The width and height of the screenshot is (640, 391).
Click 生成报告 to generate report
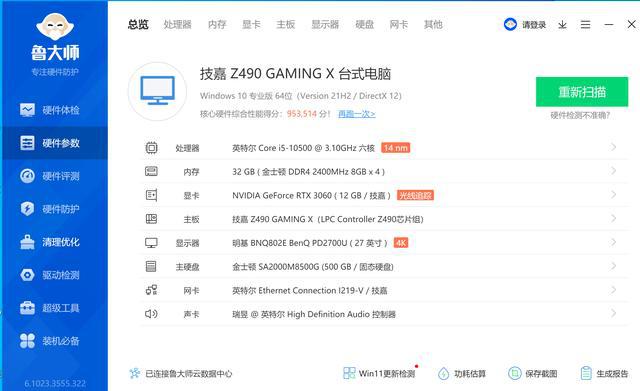click(604, 373)
